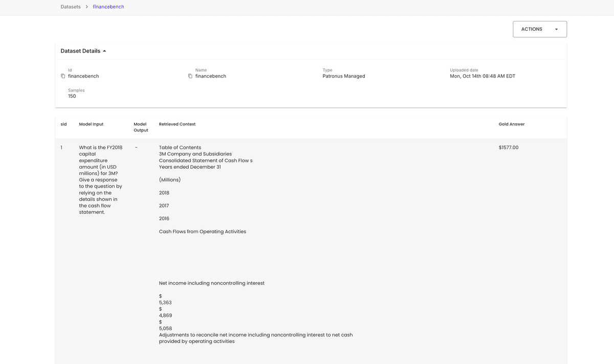
Task: Click the Model Input column header
Action: coord(91,124)
